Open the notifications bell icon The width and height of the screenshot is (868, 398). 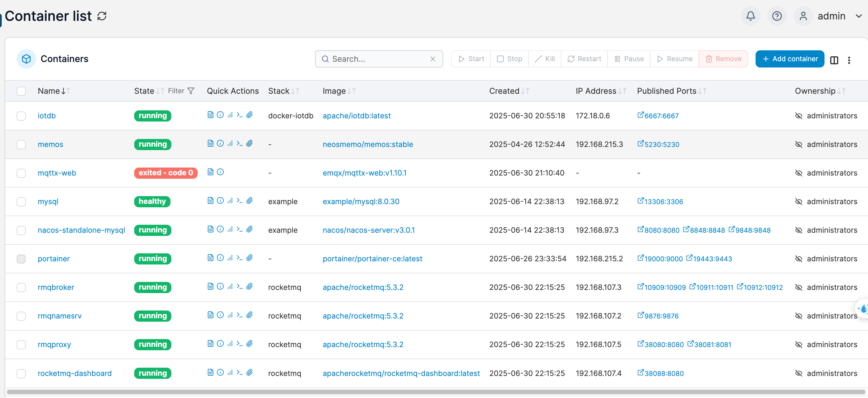tap(750, 16)
